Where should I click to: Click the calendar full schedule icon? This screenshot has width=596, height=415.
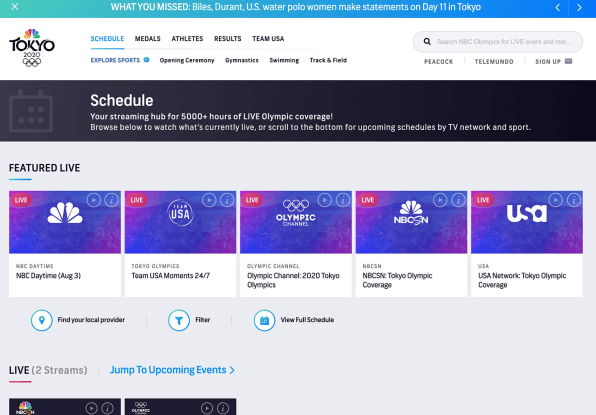tap(265, 320)
